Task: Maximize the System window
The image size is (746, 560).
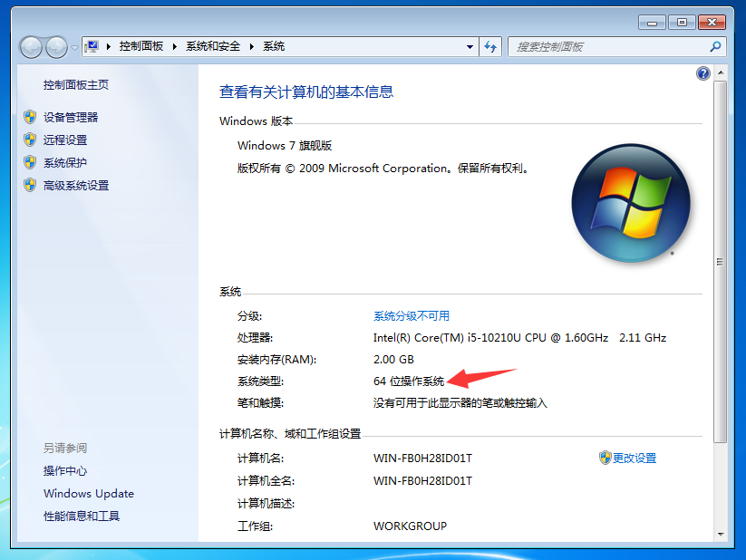Action: point(682,23)
